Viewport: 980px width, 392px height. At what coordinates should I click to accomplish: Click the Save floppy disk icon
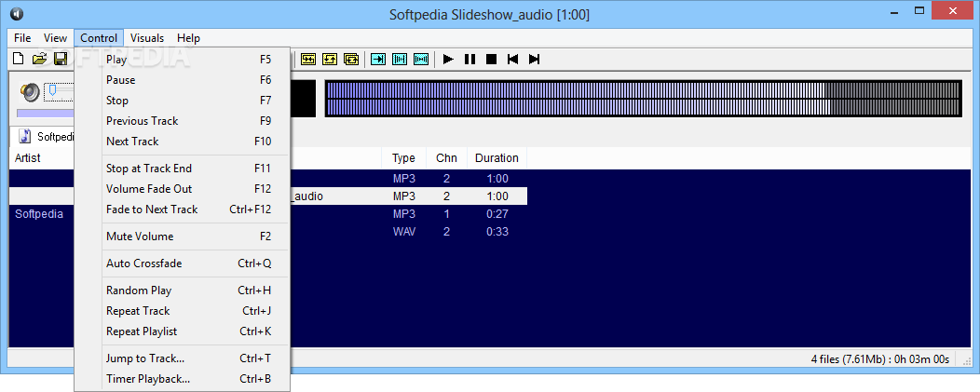[61, 60]
